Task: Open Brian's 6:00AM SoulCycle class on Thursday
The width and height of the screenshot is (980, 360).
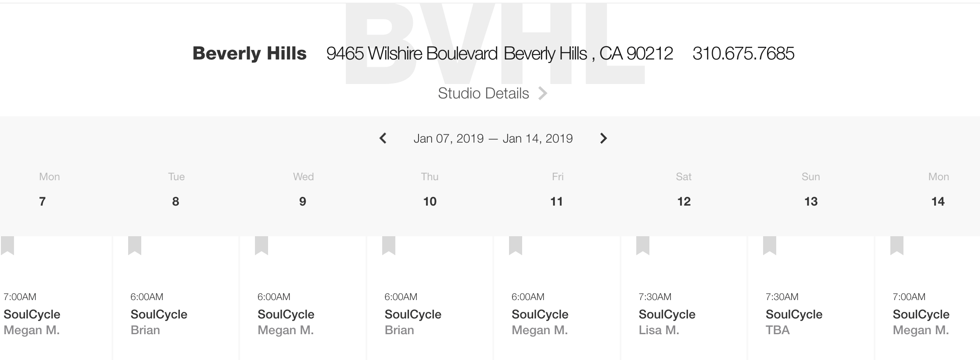Action: coord(413,314)
